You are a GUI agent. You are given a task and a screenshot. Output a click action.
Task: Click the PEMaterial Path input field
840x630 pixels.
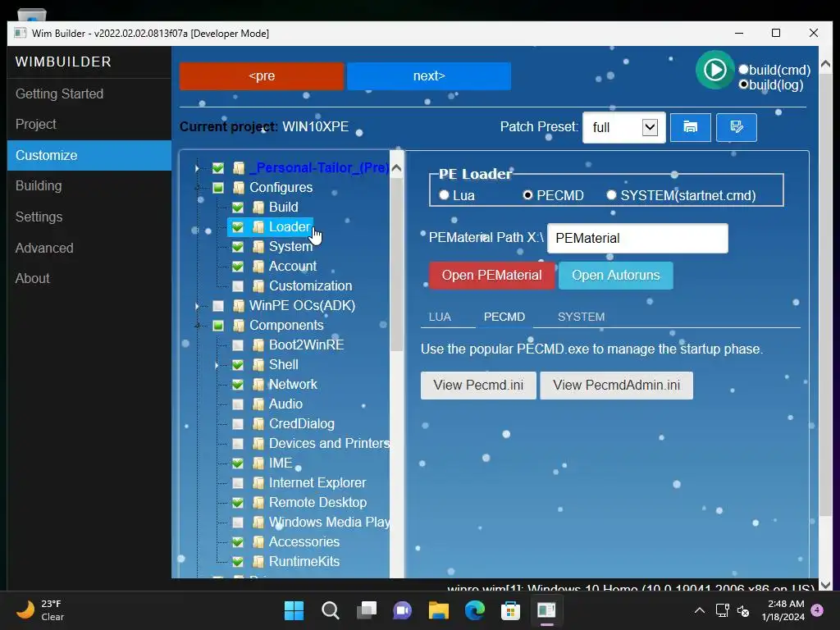point(637,239)
